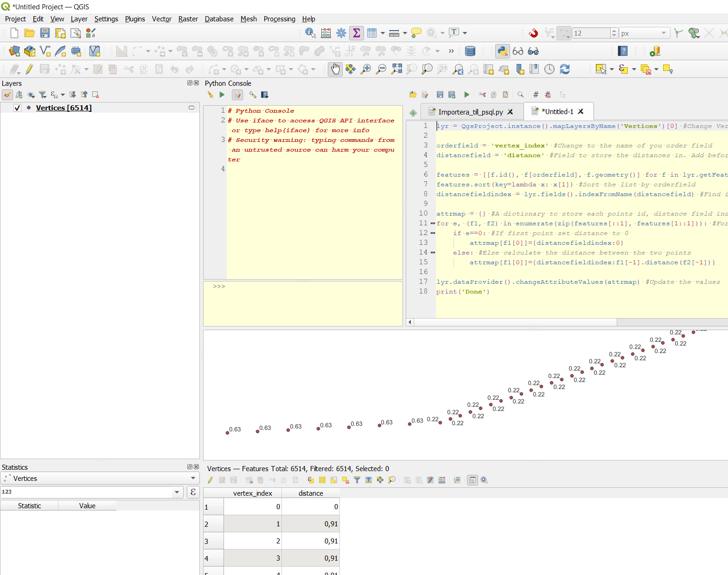Refresh the map canvas
This screenshot has height=575, width=728.
[x=565, y=69]
